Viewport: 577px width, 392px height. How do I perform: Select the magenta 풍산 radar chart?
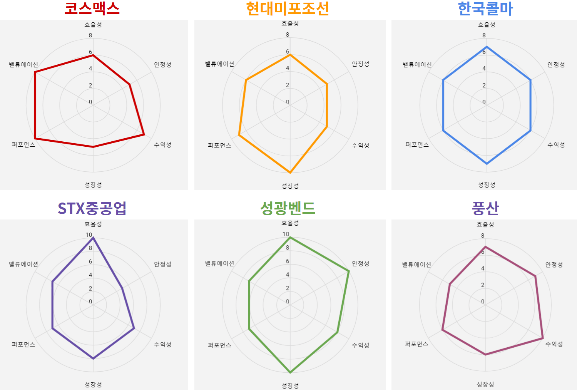click(x=484, y=305)
